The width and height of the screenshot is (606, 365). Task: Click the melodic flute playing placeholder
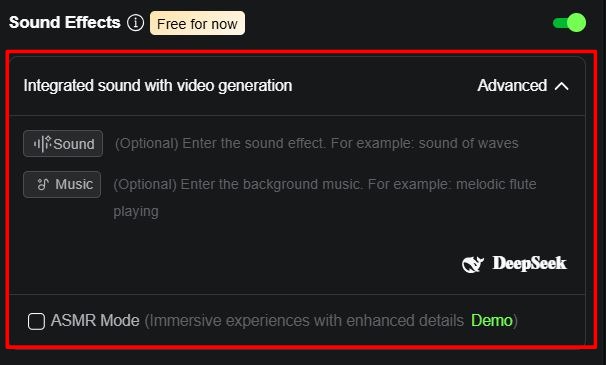(325, 198)
